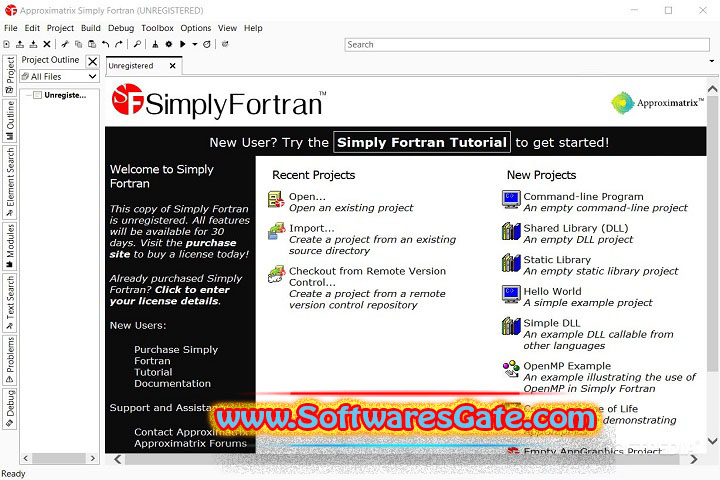Click the Open Project upload-arrow icon

click(x=20, y=44)
